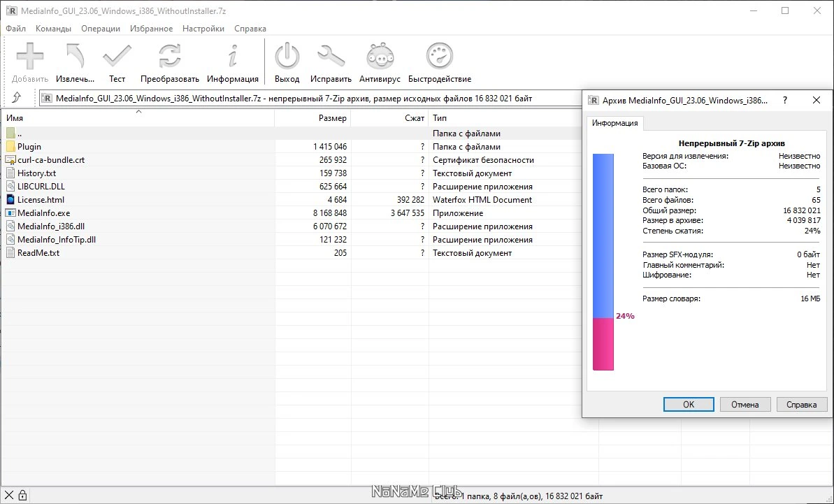Click the License.html Waterfox icon
834x504 pixels.
point(10,199)
